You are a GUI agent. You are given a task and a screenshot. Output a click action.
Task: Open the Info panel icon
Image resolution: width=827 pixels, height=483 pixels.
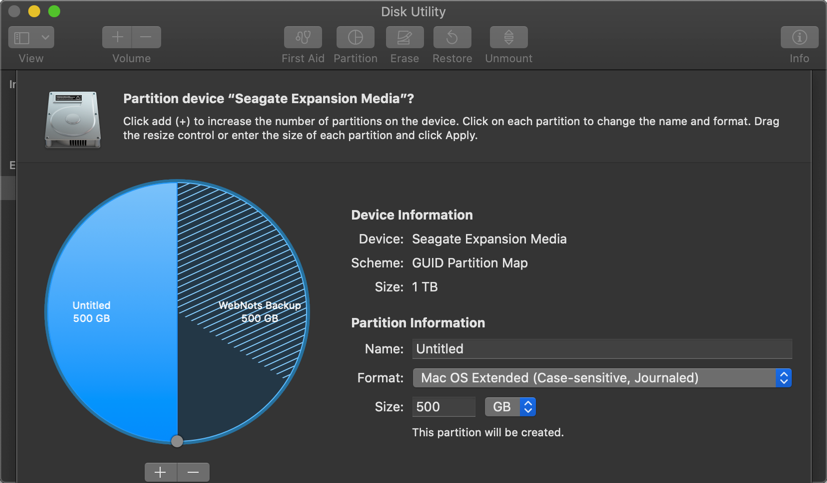[x=799, y=37]
